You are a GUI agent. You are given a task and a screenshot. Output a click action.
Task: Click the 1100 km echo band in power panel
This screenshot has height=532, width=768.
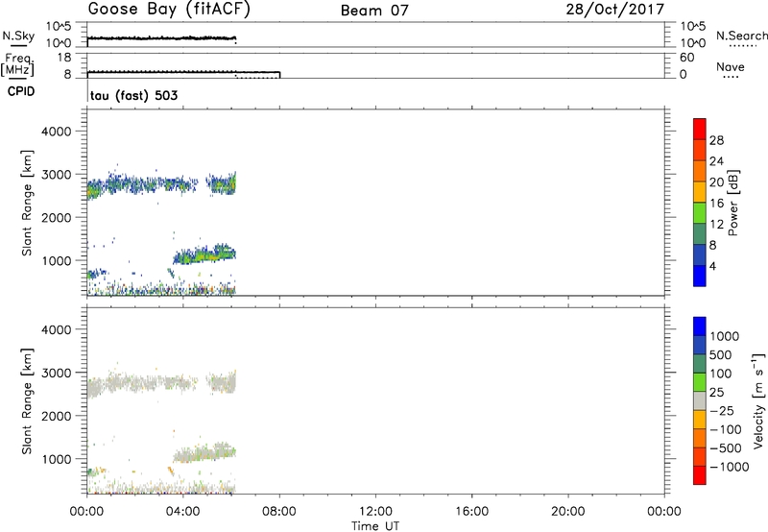point(205,254)
